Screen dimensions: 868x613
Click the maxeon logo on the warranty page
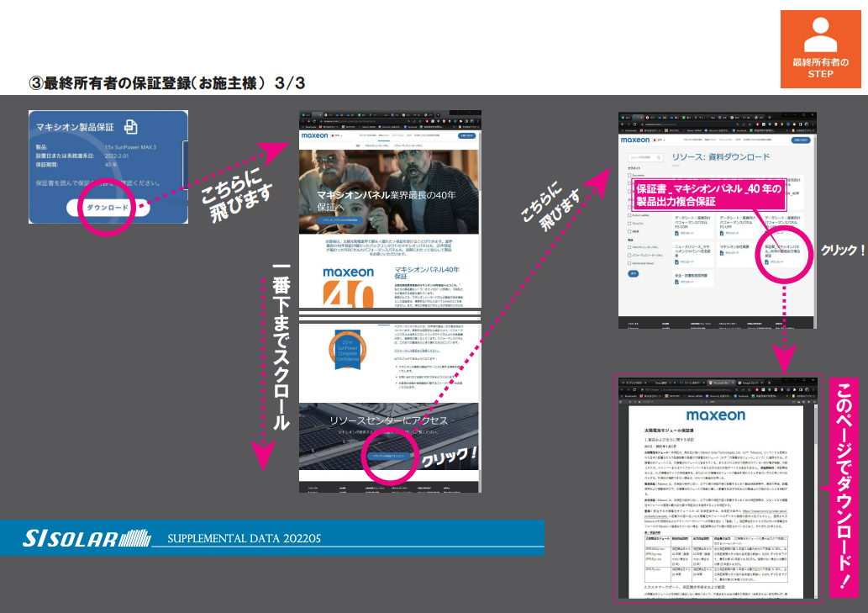[314, 135]
